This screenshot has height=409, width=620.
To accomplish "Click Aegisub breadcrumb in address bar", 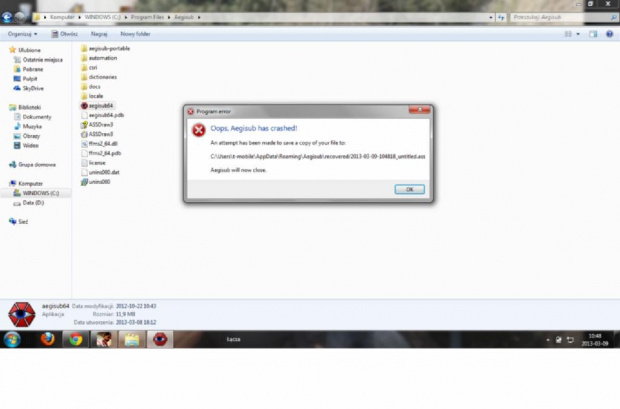I will click(184, 17).
